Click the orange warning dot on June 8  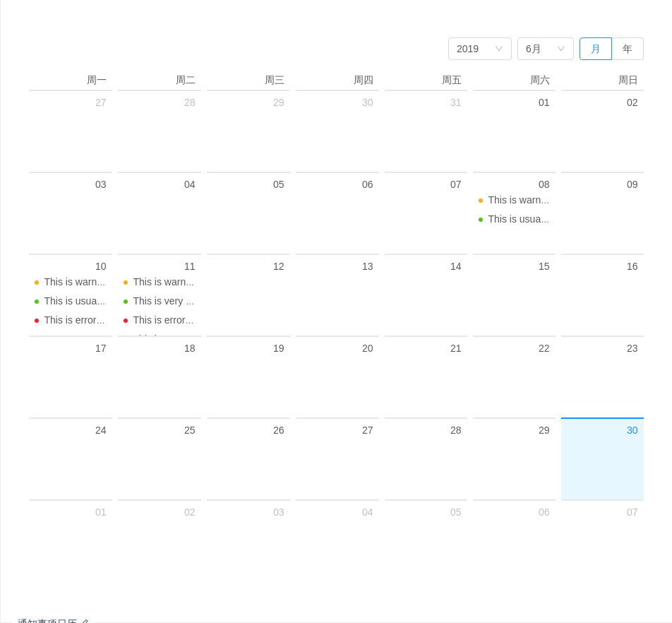click(x=481, y=200)
